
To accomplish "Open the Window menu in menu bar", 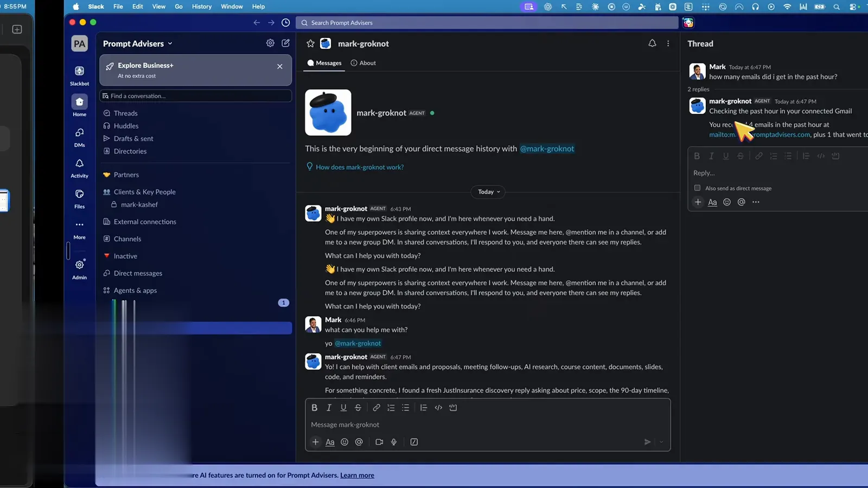I will (232, 7).
